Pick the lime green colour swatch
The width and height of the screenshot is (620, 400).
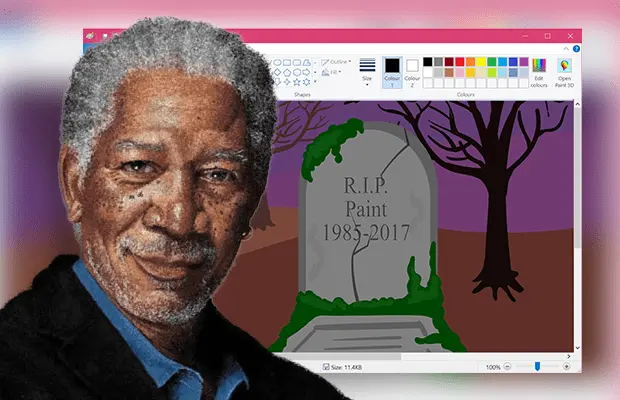tap(492, 73)
